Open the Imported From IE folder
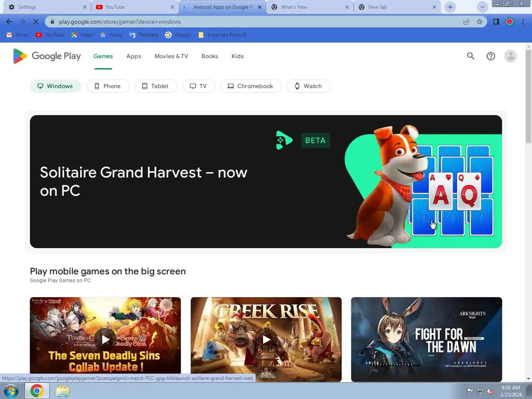 pos(222,35)
